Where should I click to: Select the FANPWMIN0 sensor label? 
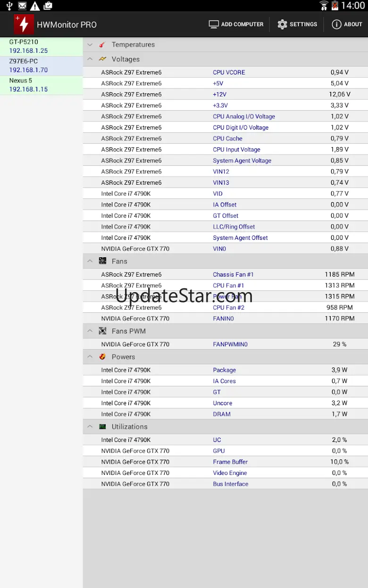point(230,344)
